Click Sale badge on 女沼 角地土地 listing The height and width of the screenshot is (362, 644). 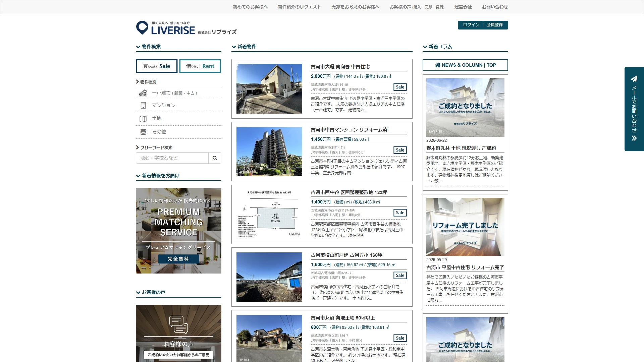pyautogui.click(x=400, y=338)
